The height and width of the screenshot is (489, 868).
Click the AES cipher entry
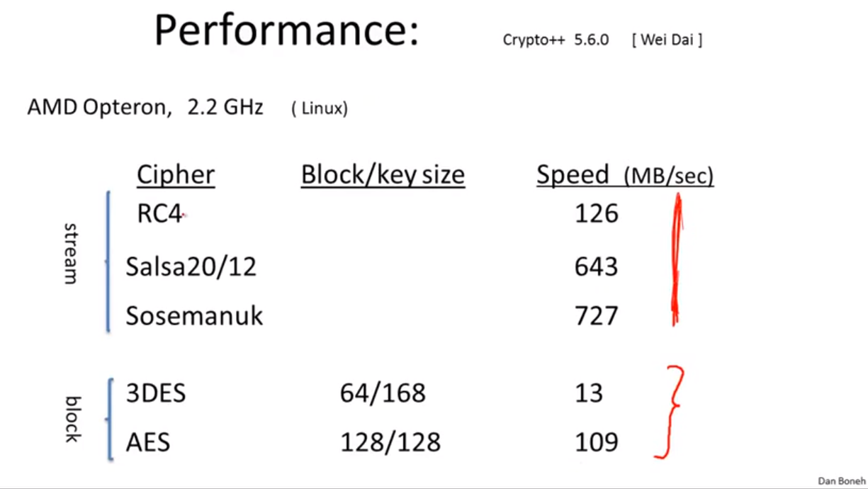tap(148, 443)
